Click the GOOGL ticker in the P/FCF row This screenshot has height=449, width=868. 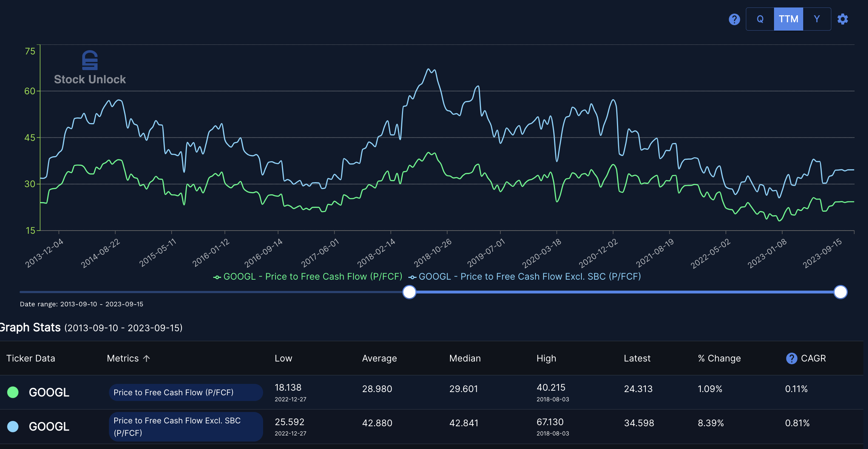point(49,392)
